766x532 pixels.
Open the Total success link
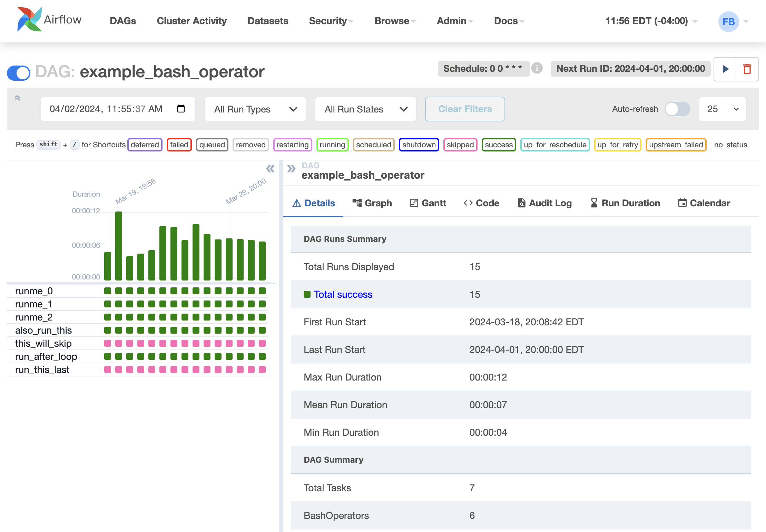click(x=343, y=294)
